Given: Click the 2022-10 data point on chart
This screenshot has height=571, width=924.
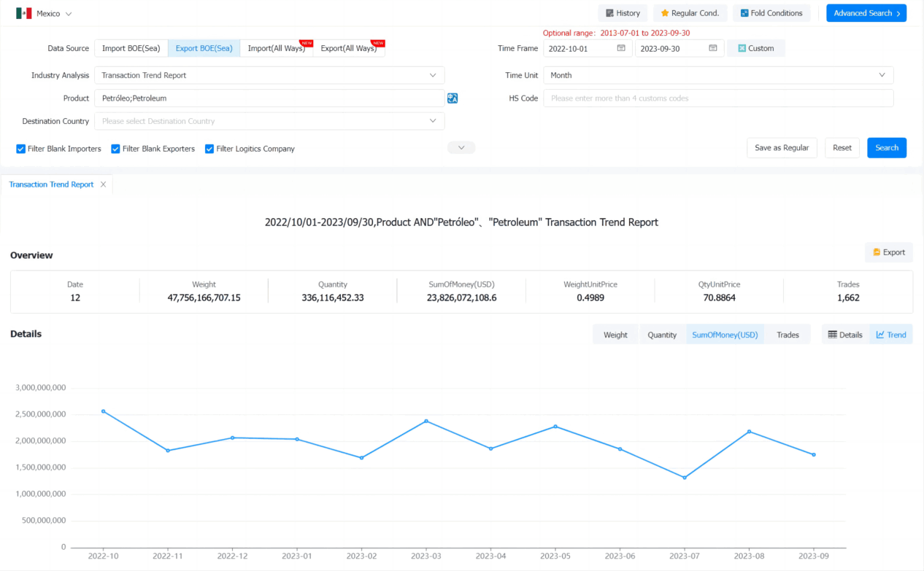Looking at the screenshot, I should 104,411.
